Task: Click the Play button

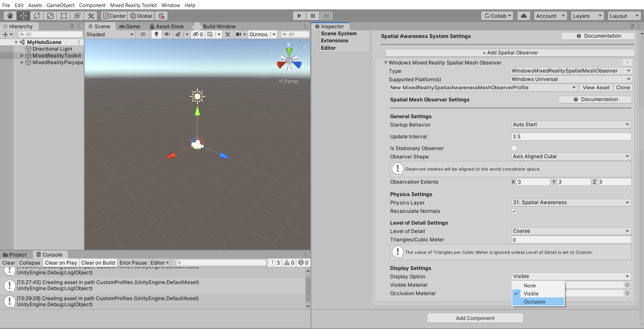Action: point(299,15)
